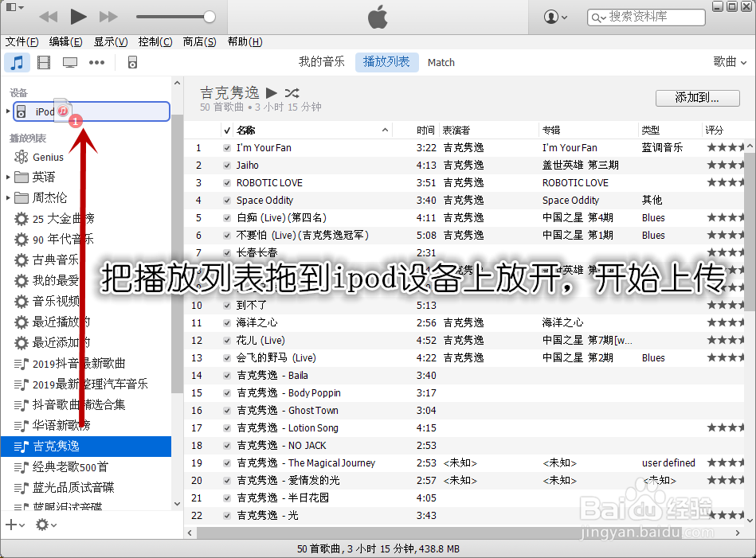Shuffle the 吉克隽逸 playlist
Image resolution: width=756 pixels, height=558 pixels.
click(x=292, y=92)
